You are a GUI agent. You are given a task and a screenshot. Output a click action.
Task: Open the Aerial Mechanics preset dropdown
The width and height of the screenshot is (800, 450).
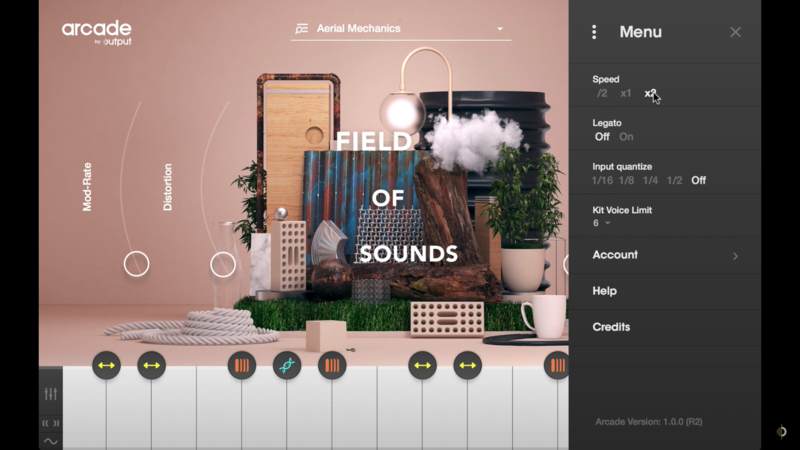(x=500, y=29)
